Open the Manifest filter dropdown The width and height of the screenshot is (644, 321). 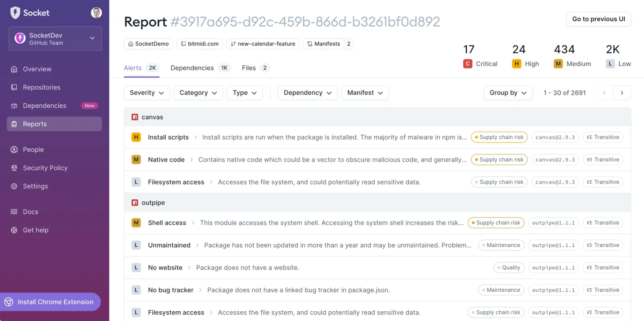365,93
